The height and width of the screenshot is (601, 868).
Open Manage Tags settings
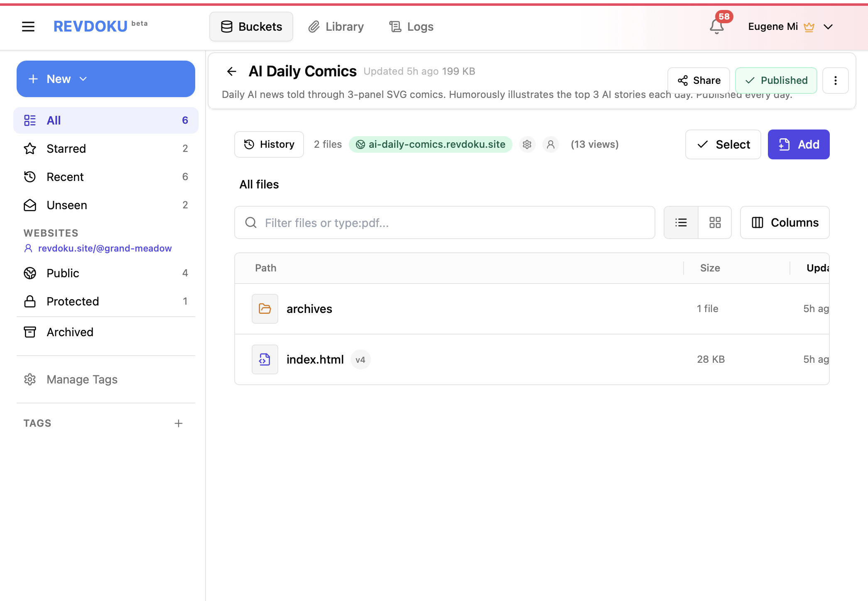pyautogui.click(x=106, y=379)
